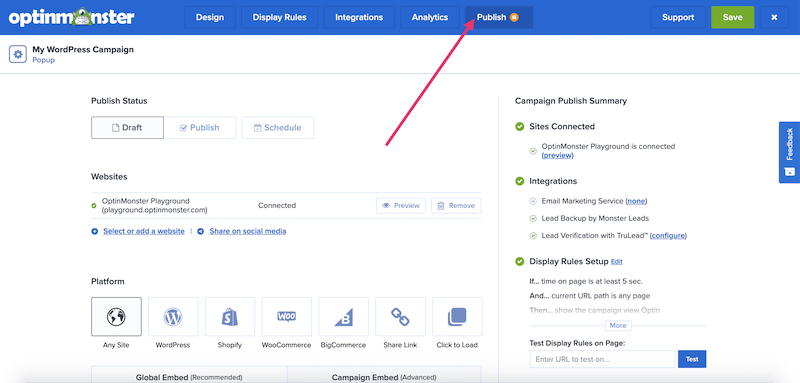This screenshot has width=800, height=383.
Task: Click the orange pause badge on the Publish tab
Action: [x=514, y=17]
